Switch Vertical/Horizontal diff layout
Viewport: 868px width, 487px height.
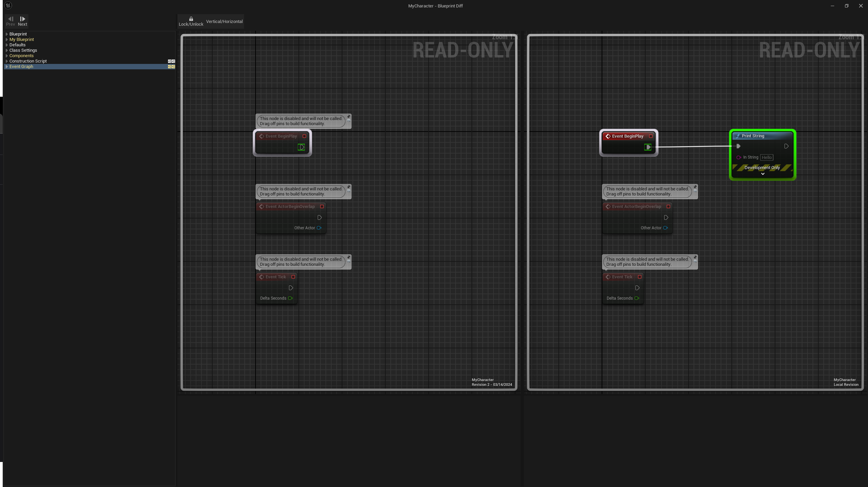click(224, 21)
